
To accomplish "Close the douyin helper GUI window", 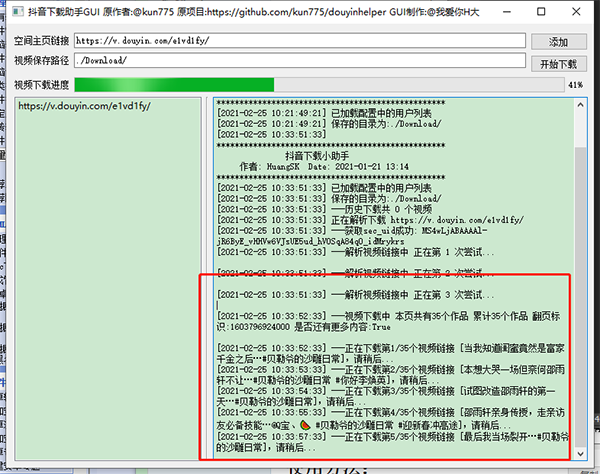I will (x=576, y=12).
